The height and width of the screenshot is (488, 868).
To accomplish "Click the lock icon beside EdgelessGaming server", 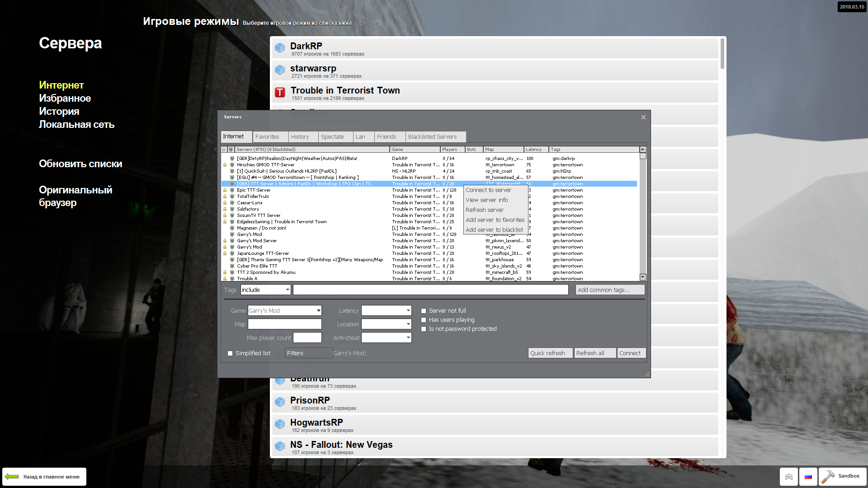I will click(225, 222).
